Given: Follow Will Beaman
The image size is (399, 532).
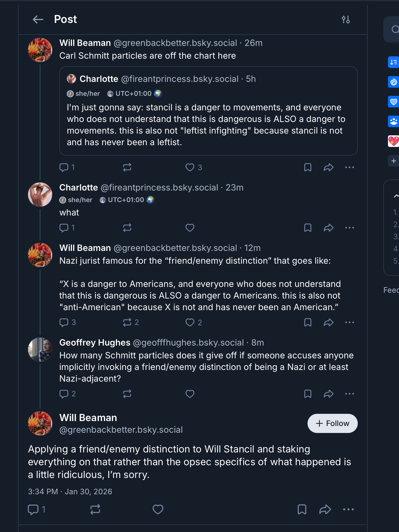Looking at the screenshot, I should pyautogui.click(x=332, y=423).
